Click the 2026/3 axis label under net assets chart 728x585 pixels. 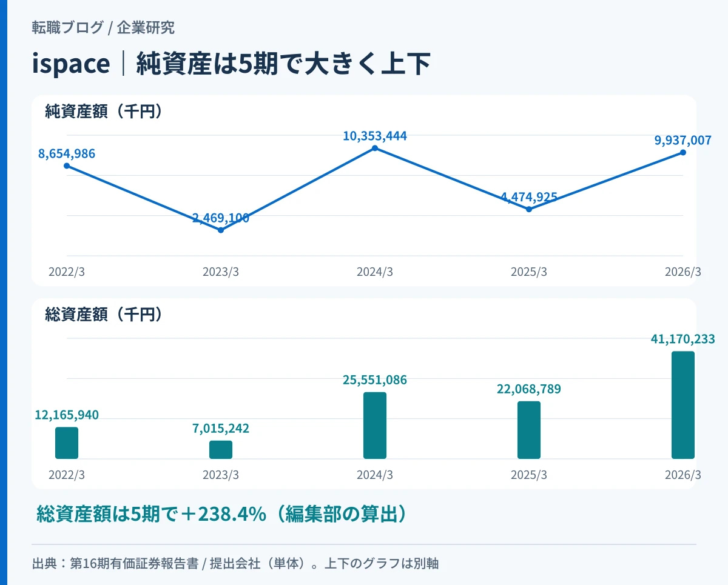pyautogui.click(x=683, y=272)
